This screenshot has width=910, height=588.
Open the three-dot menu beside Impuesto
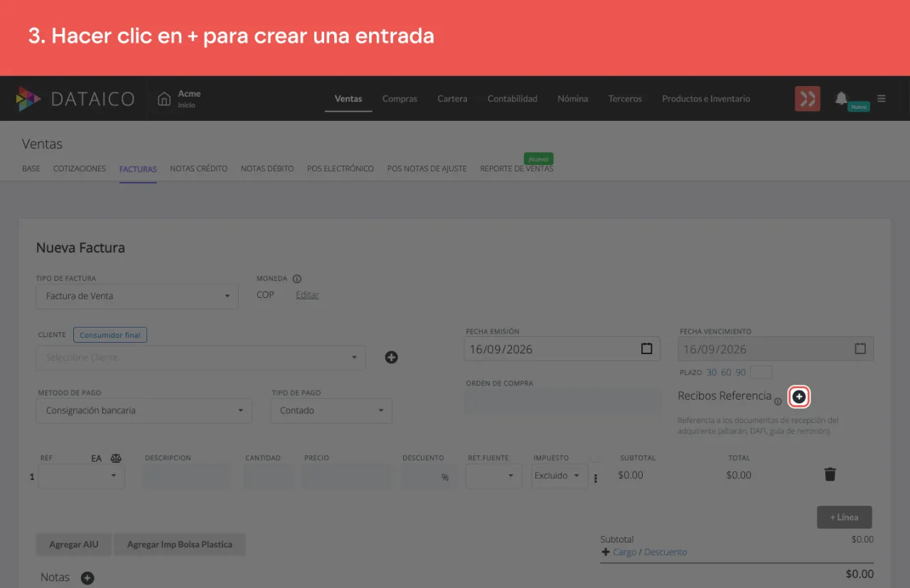[x=596, y=479]
